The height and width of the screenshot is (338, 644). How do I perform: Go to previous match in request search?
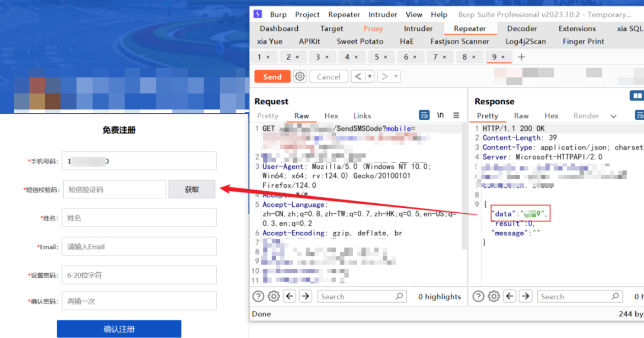click(x=289, y=297)
